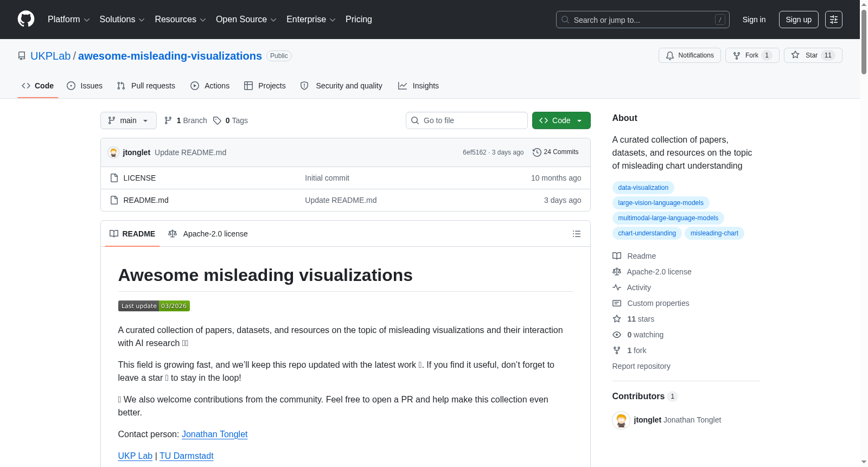
Task: Focus the Search or jump to field
Action: click(x=642, y=20)
